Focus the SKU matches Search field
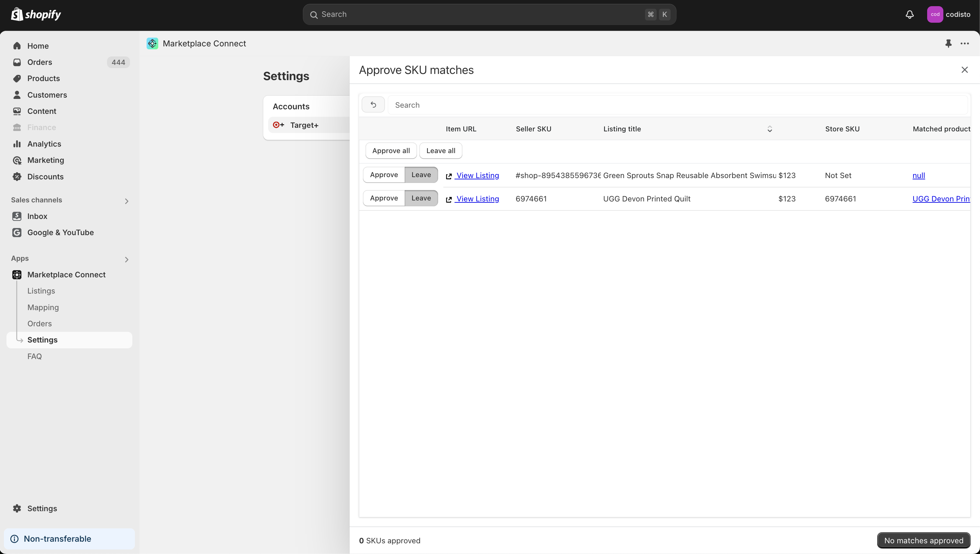Screen dimensions: 980x554 coord(677,105)
